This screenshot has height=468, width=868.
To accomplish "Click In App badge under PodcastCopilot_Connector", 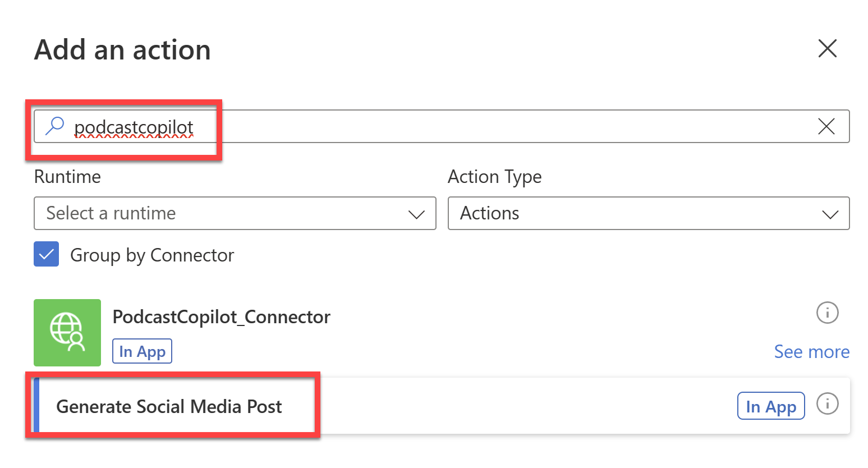I will [x=142, y=351].
